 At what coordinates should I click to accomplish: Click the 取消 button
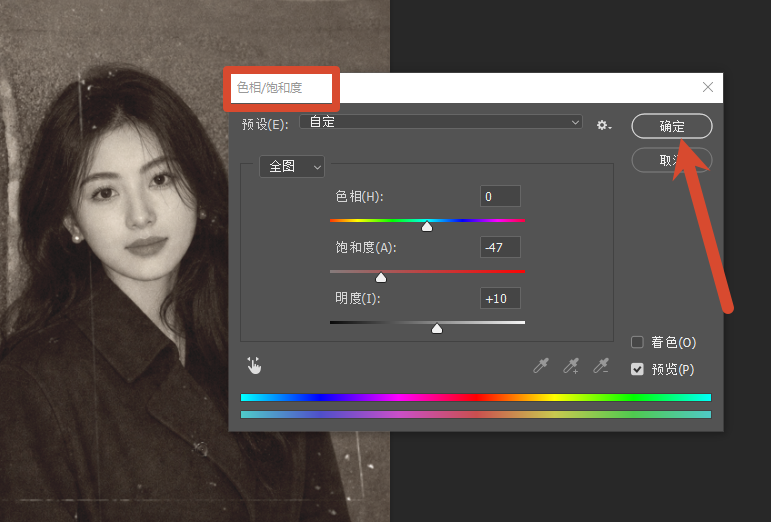[x=672, y=160]
